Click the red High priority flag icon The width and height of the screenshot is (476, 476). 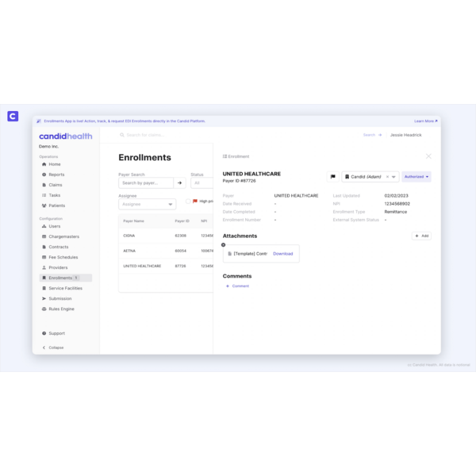pos(195,201)
